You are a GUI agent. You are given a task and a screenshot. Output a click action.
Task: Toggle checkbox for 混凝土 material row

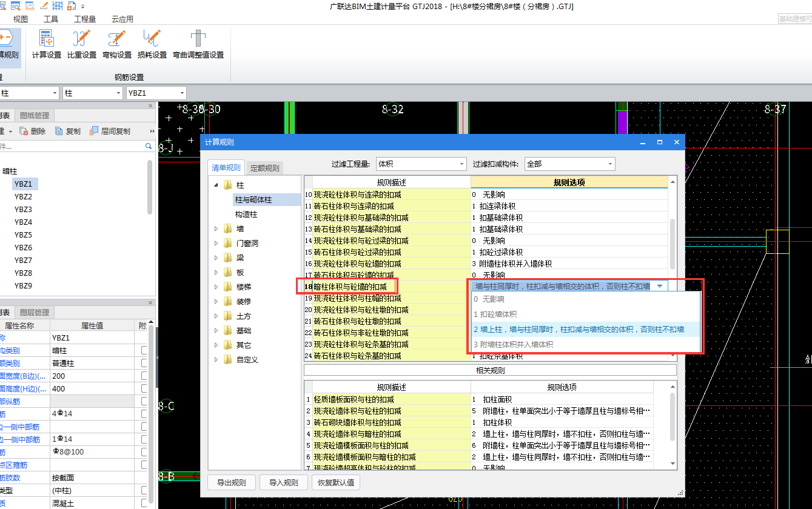pos(145,503)
